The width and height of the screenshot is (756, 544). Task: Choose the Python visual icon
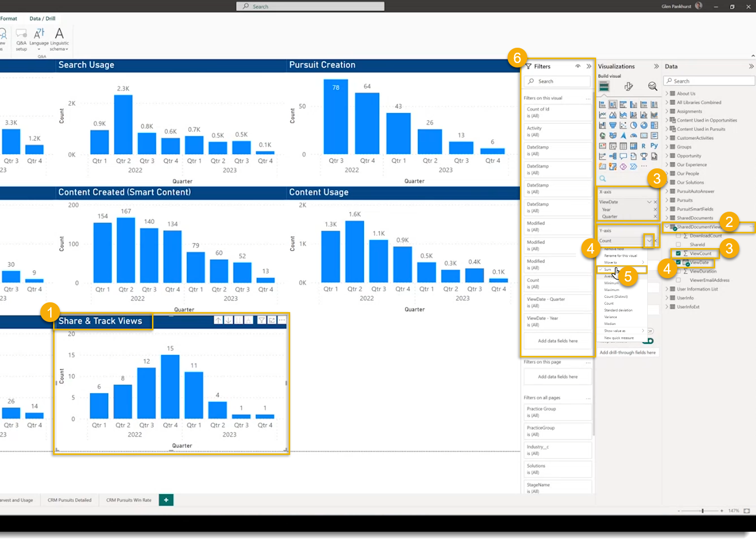click(654, 146)
